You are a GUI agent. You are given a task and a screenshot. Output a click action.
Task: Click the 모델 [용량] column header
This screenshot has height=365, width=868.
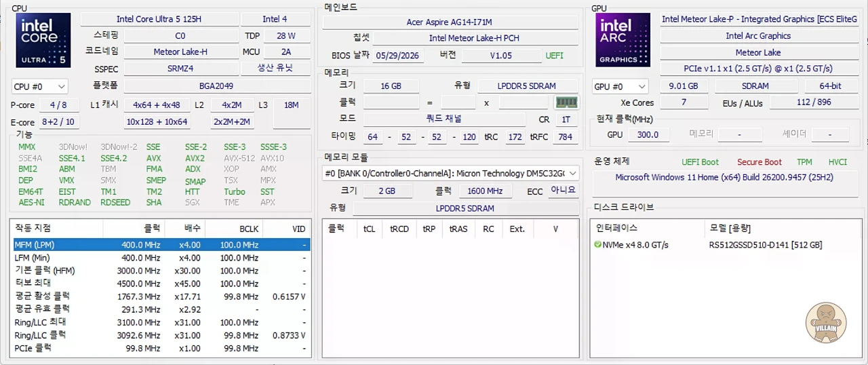click(x=783, y=229)
